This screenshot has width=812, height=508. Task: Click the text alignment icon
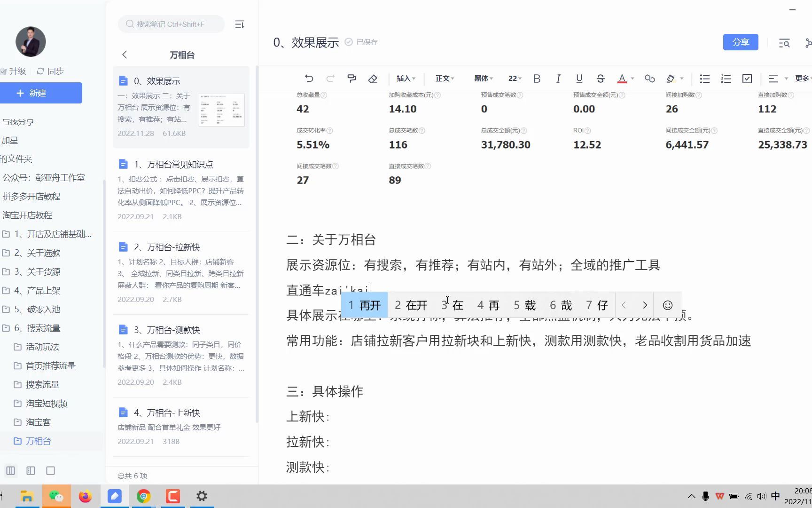click(773, 79)
